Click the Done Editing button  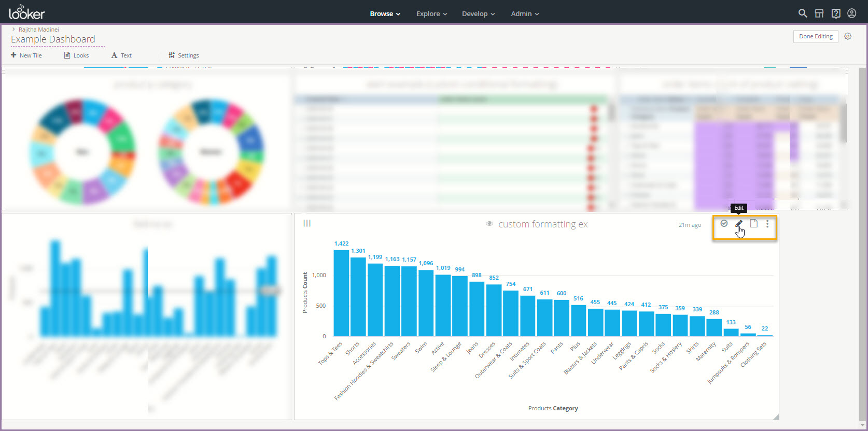(816, 36)
